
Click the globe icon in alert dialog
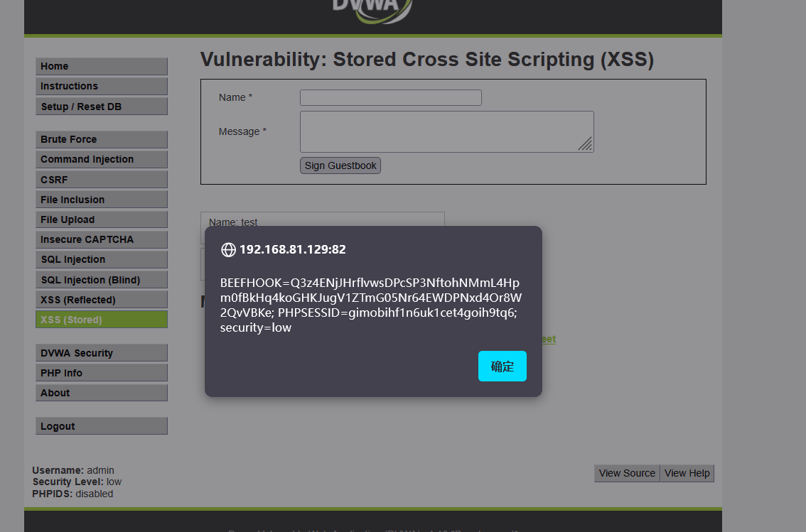pyautogui.click(x=228, y=249)
